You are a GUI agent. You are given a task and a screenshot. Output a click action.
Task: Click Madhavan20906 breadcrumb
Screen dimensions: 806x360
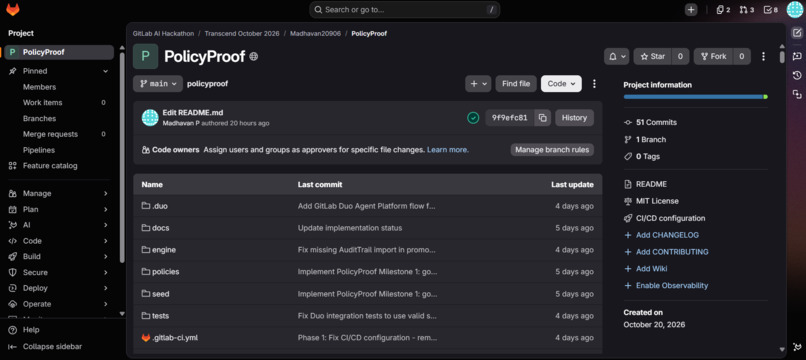(x=315, y=33)
